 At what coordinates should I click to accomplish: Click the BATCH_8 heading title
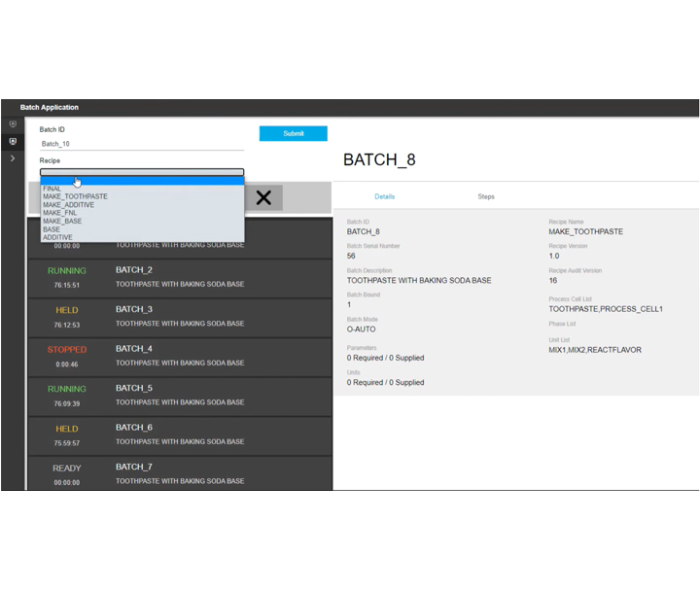click(379, 159)
